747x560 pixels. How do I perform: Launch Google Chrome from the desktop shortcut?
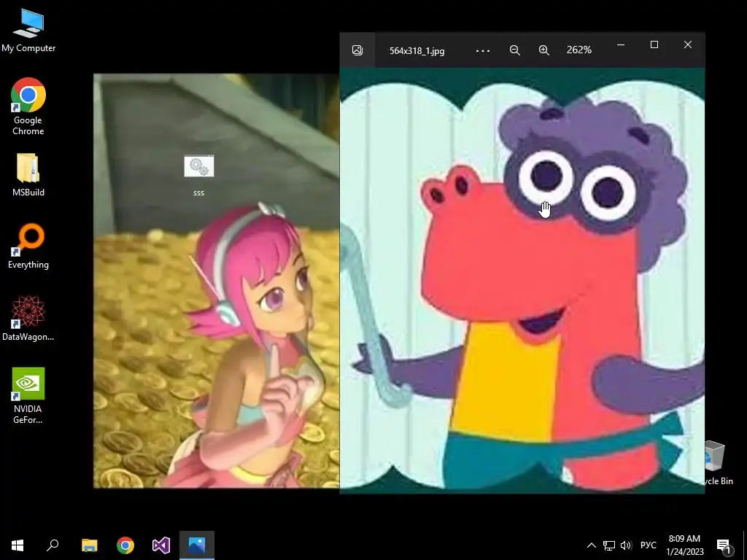coord(28,106)
